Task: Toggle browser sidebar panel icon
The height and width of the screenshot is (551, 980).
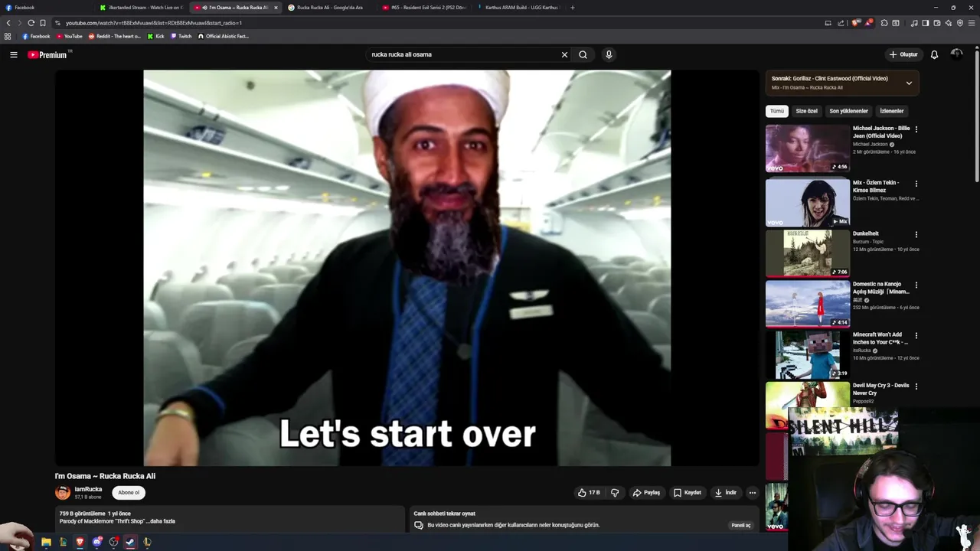Action: 926,23
